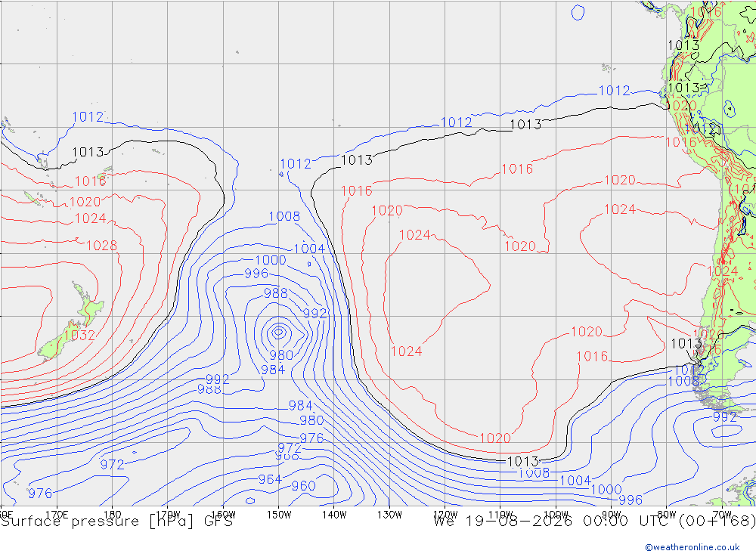Select the 90W longitude axis label
This screenshot has height=554, width=756.
(612, 515)
